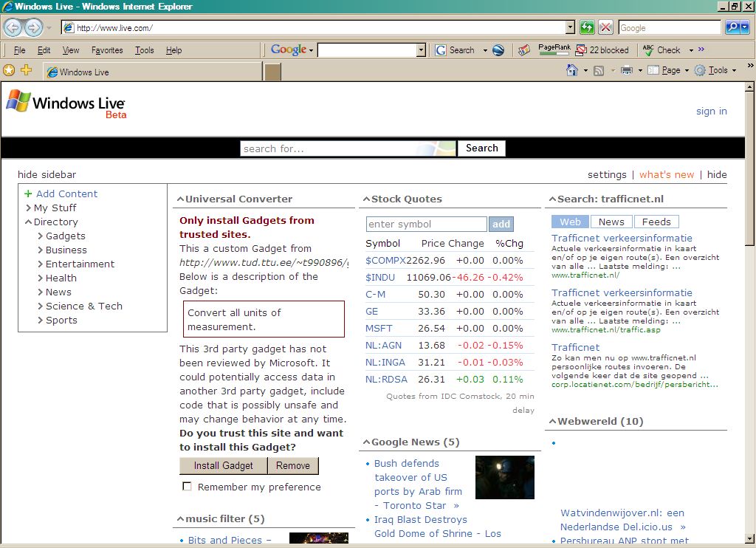Click the Favorites Center star icon
The height and width of the screenshot is (548, 756).
point(9,70)
